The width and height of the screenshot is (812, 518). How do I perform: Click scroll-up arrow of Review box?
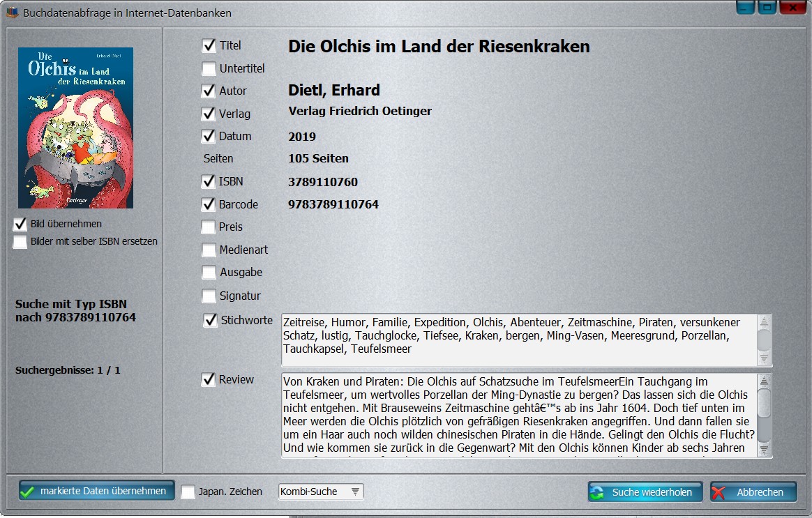click(x=764, y=381)
